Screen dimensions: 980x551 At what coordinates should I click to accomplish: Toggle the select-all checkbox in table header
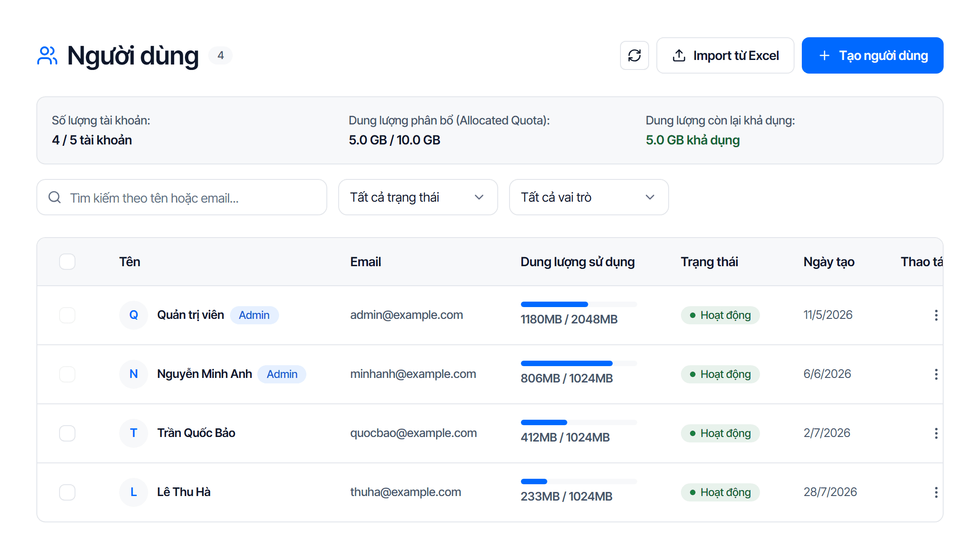point(67,262)
